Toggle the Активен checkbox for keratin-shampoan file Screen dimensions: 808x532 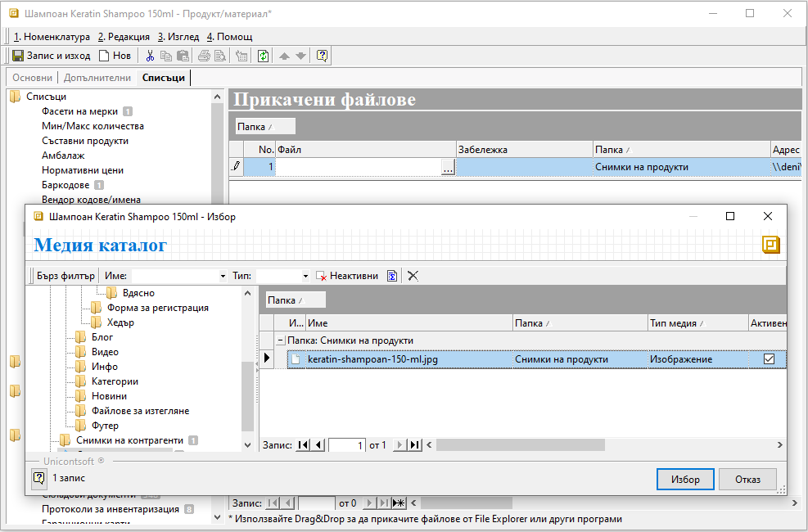769,359
